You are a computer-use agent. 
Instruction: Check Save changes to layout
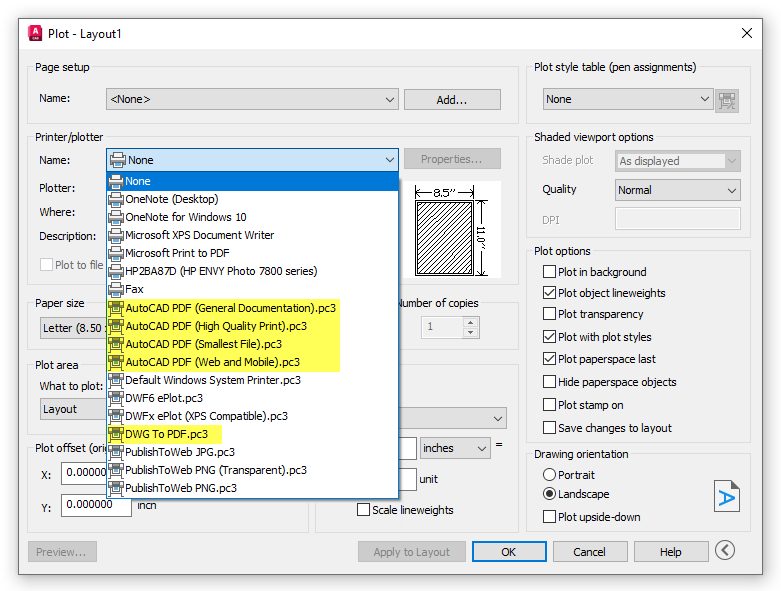(549, 428)
